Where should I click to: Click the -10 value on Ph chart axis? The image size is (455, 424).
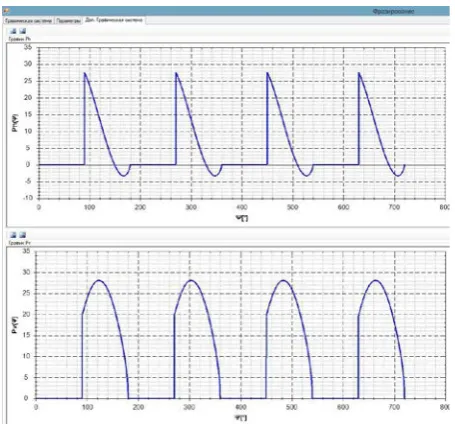(28, 198)
